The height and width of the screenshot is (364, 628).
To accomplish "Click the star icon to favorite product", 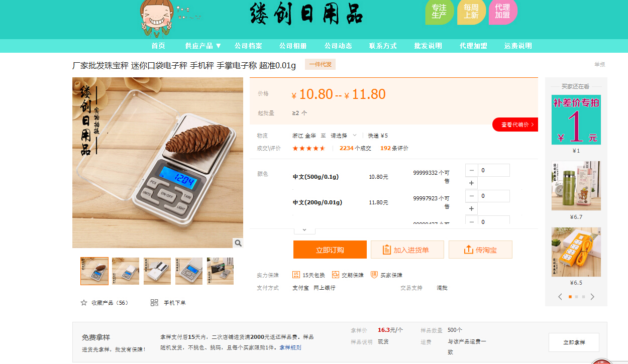I will (x=84, y=303).
